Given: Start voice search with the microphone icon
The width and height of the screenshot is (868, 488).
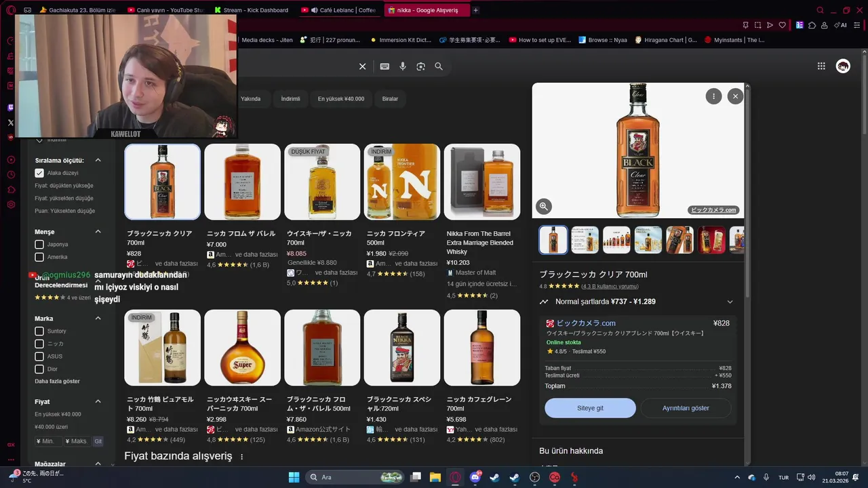Looking at the screenshot, I should click(x=403, y=66).
